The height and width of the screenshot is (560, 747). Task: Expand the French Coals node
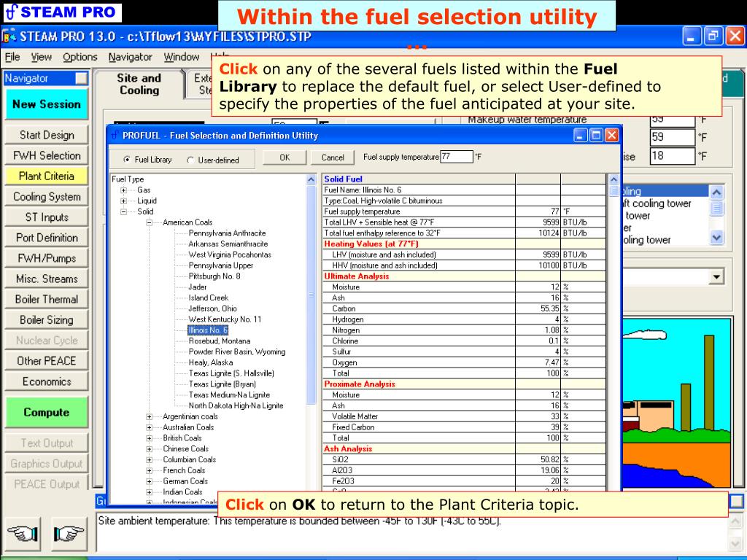[149, 470]
